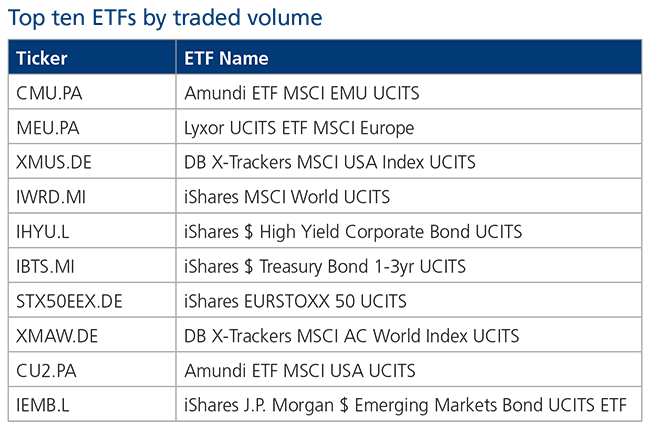Viewport: 650px width, 428px height.
Task: Click DB X-Trackers MSCI USA Index UCITS
Action: 330,162
